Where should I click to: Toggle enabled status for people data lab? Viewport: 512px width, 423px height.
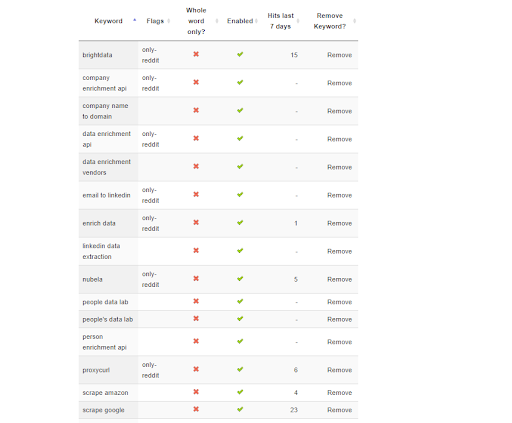click(x=240, y=301)
